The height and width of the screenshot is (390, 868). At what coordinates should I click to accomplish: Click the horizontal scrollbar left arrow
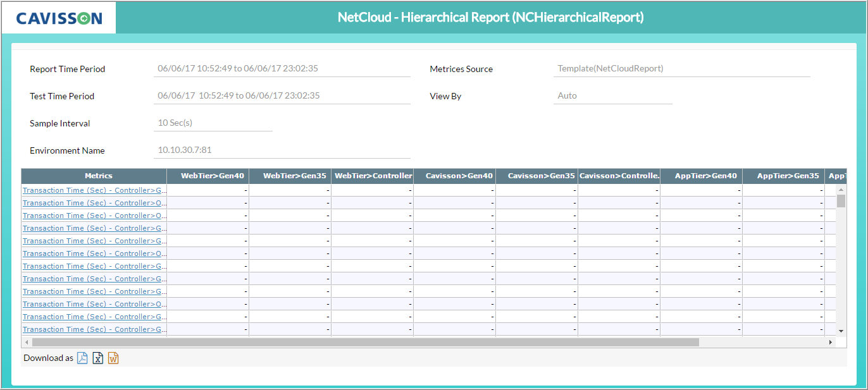[x=27, y=342]
